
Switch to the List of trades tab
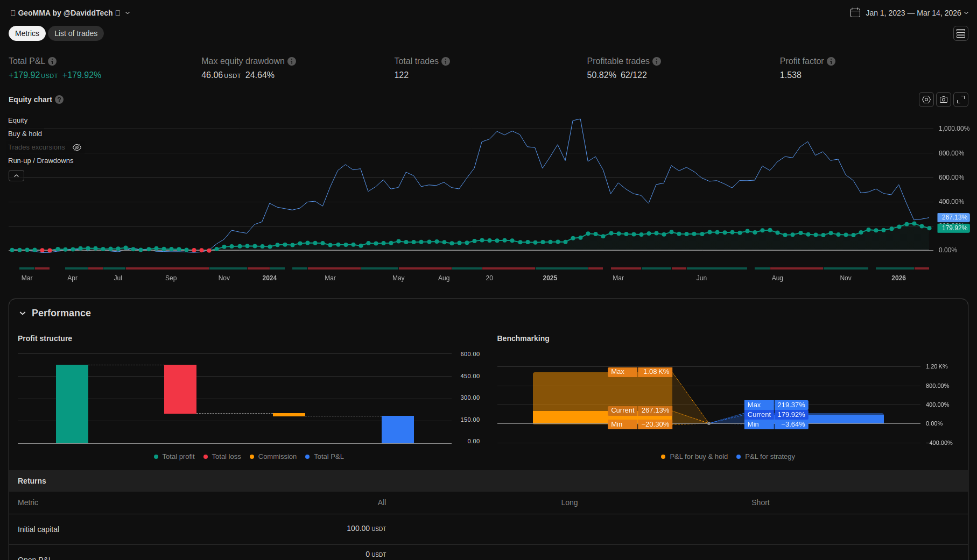click(76, 33)
